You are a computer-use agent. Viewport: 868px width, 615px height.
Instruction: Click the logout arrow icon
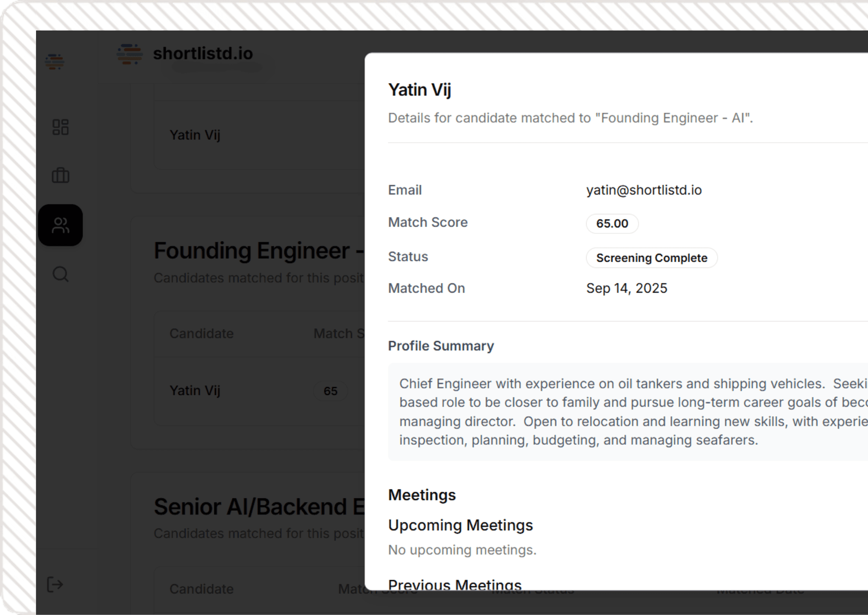[55, 585]
